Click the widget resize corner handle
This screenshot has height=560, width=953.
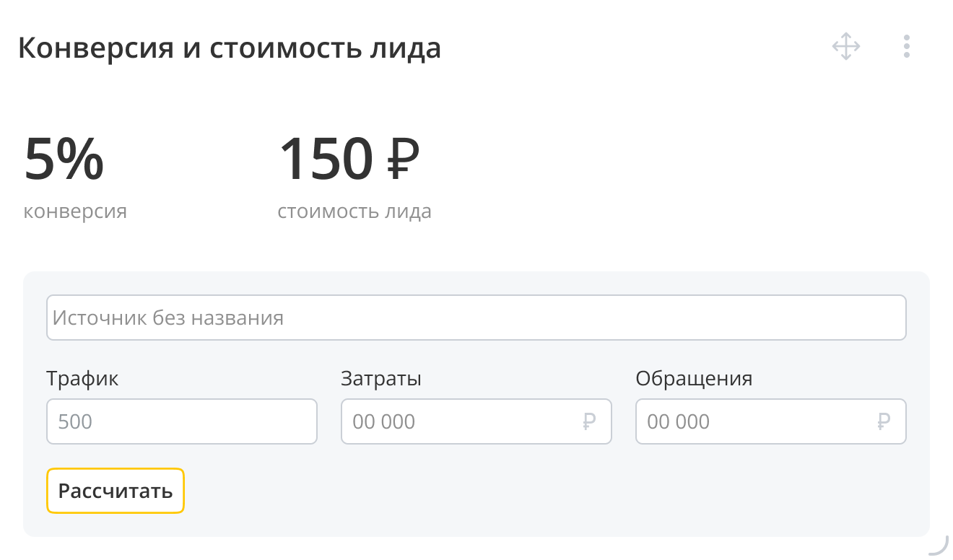click(938, 546)
